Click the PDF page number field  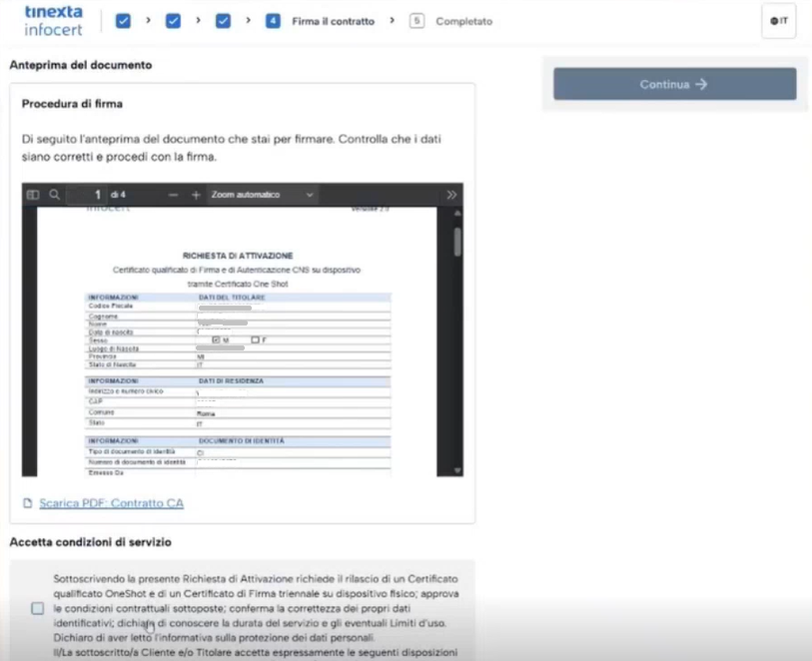[97, 195]
